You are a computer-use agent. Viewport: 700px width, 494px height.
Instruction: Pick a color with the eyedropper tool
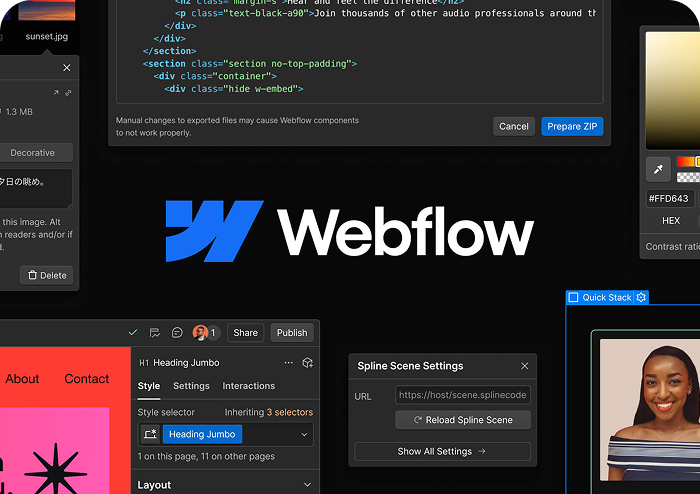coord(658,170)
